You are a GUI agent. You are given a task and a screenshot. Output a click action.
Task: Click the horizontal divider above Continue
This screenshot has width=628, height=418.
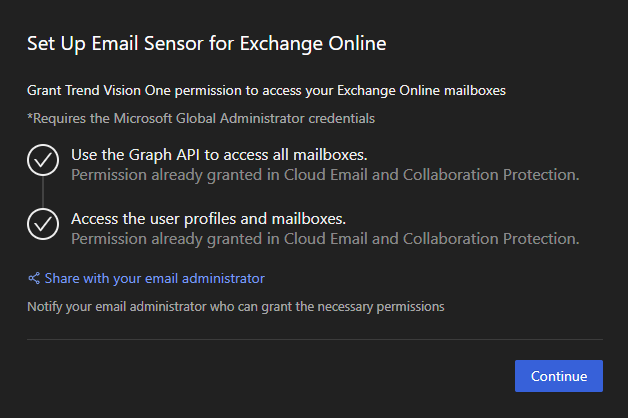tap(314, 339)
